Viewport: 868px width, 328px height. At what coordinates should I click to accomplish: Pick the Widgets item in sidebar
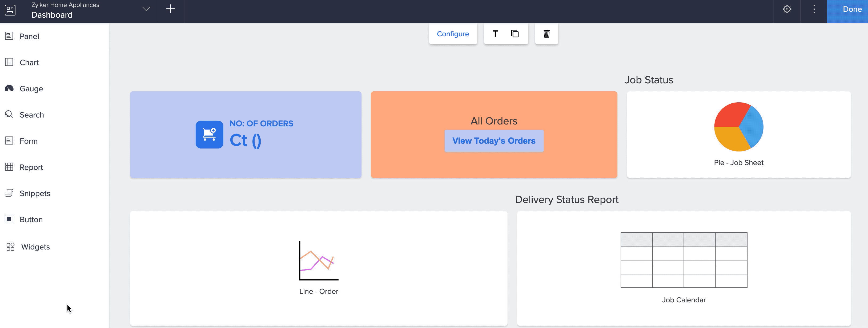[35, 247]
